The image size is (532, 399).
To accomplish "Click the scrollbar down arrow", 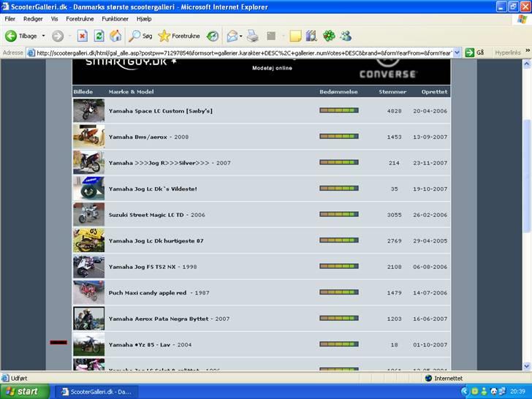I will 527,365.
